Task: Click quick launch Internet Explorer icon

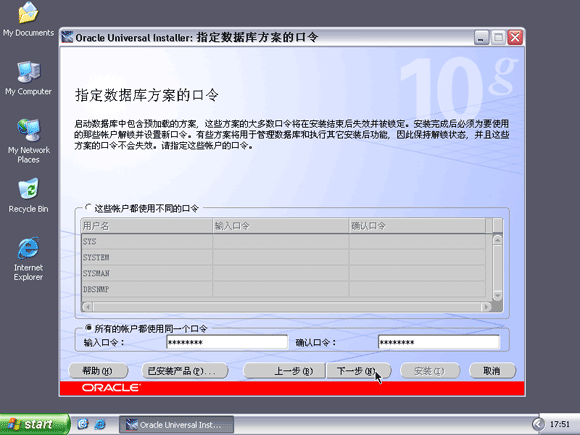Action: [100, 424]
